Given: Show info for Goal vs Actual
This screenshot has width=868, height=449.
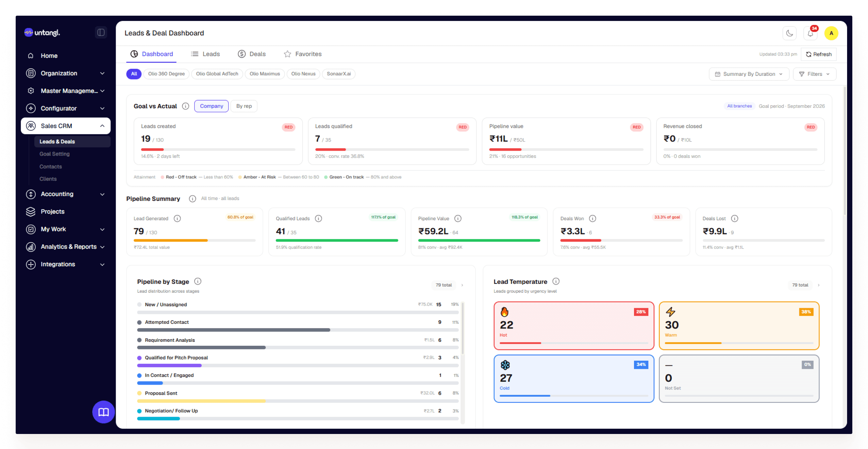Looking at the screenshot, I should tap(186, 106).
